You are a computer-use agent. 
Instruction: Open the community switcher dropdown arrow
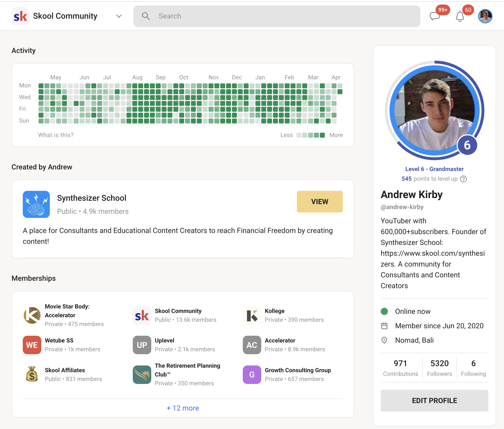[119, 16]
